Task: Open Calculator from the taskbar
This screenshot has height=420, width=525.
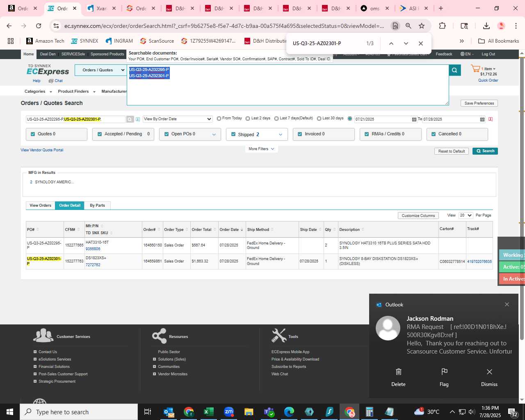Action: pos(370,412)
